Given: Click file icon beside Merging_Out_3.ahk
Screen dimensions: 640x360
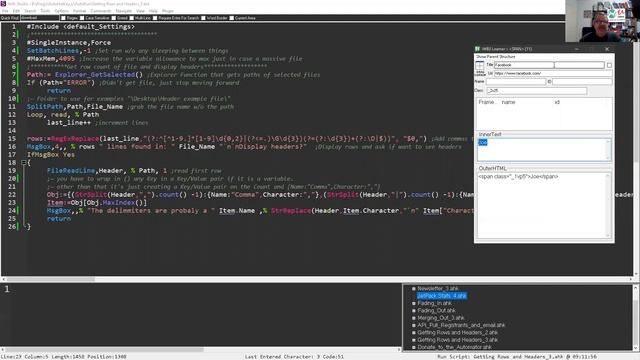Looking at the screenshot, I should [x=413, y=318].
